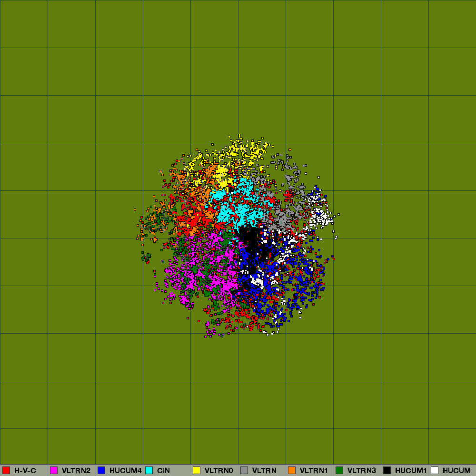The image size is (476, 476).
Task: Select the VLTRN3 legend label
Action: (362, 471)
